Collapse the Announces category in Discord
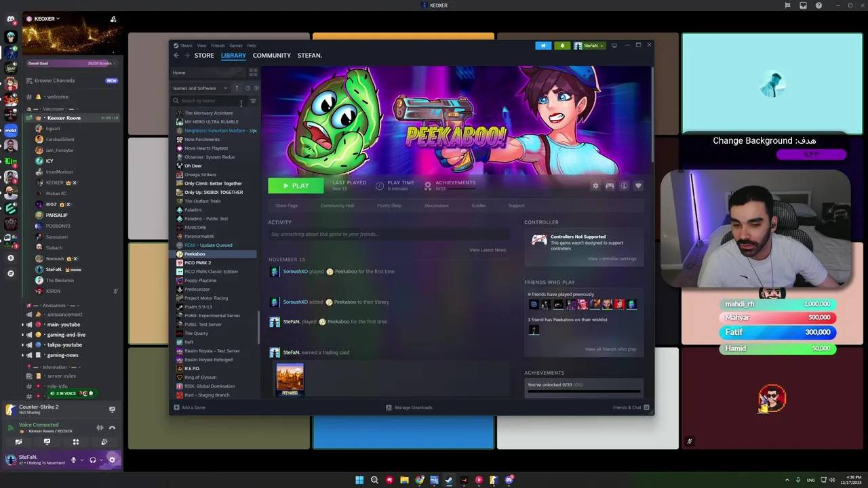The height and width of the screenshot is (488, 868). [x=54, y=305]
